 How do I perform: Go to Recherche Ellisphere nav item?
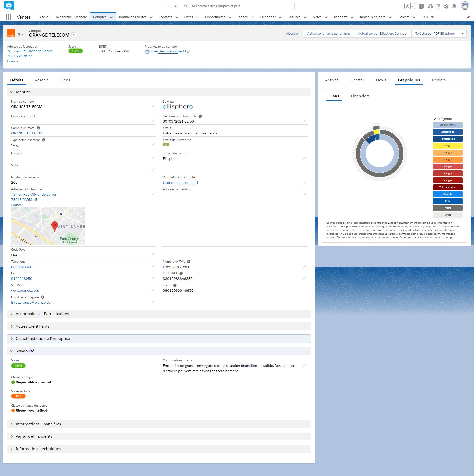(x=71, y=17)
